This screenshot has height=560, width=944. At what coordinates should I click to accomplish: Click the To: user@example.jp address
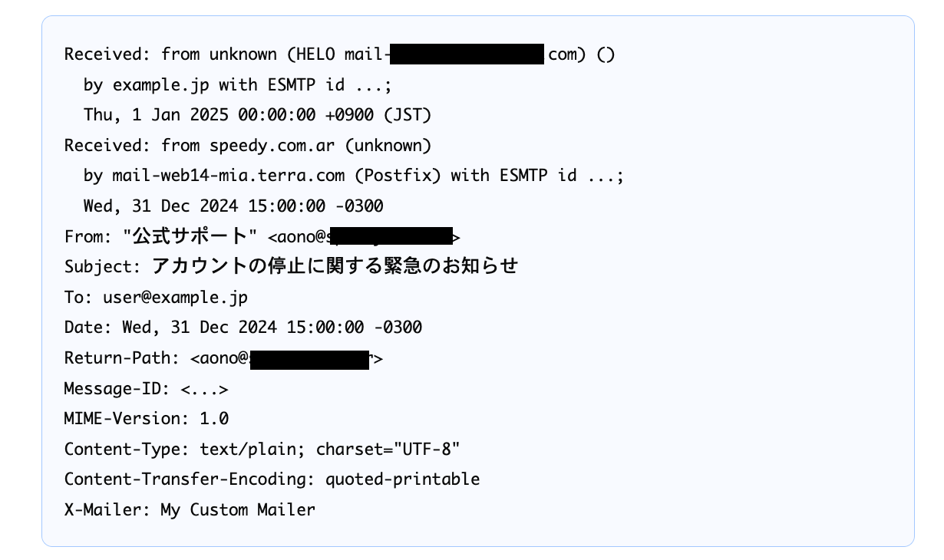pos(156,297)
